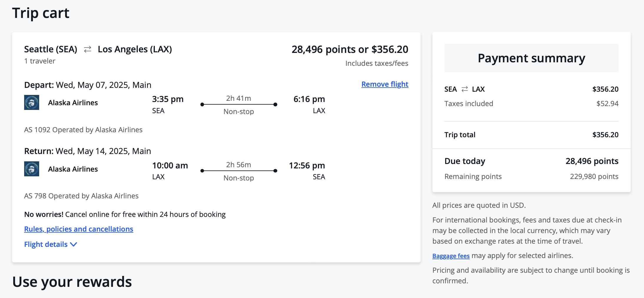The image size is (644, 298).
Task: Click the return duration 2h 56m line
Action: (239, 171)
